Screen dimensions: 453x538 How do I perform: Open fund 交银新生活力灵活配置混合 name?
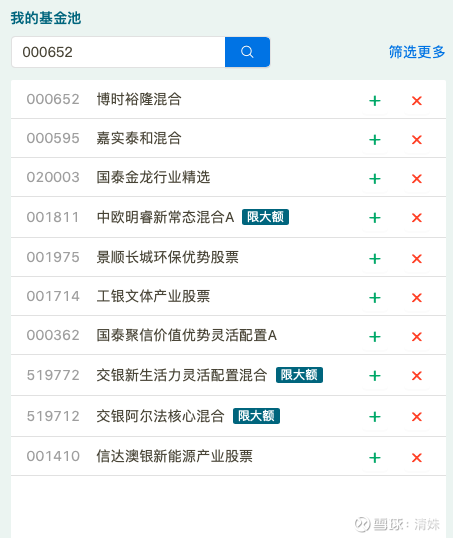coord(182,375)
